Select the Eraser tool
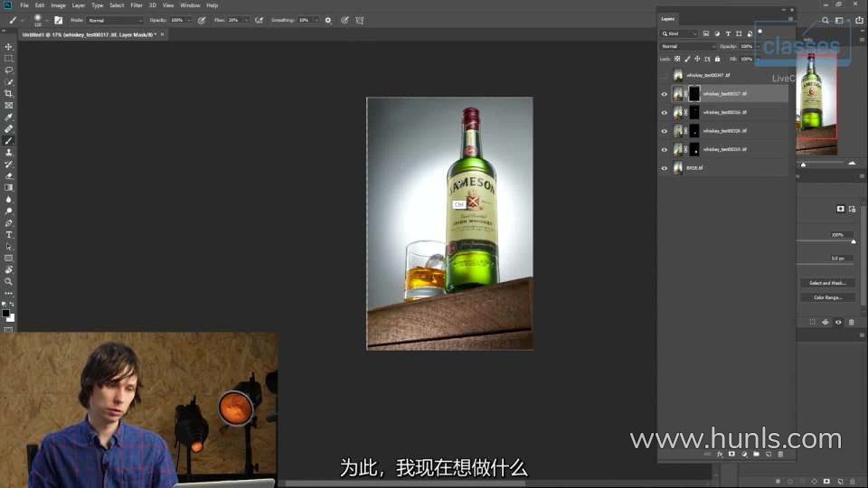Image resolution: width=868 pixels, height=488 pixels. click(8, 176)
